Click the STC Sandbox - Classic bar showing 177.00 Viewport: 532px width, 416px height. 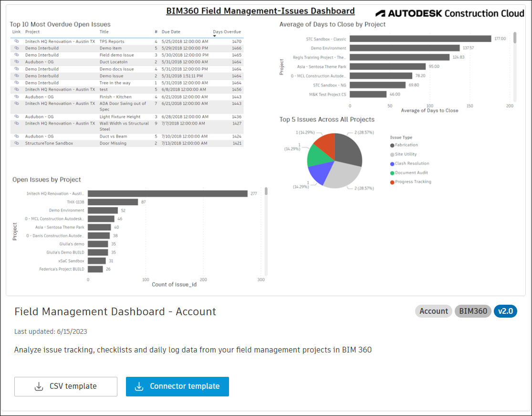420,39
